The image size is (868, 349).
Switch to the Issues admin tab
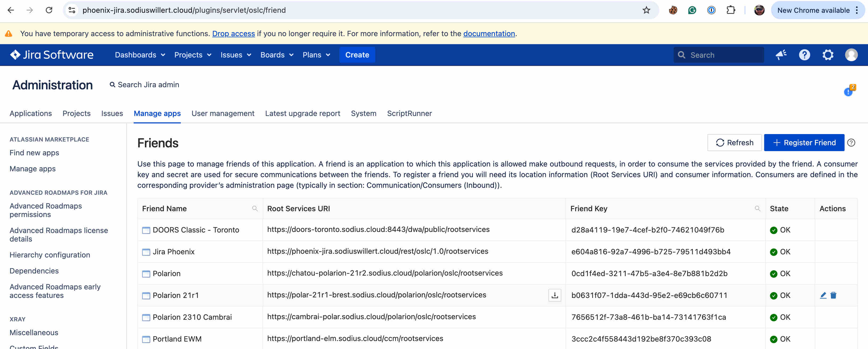(x=112, y=113)
